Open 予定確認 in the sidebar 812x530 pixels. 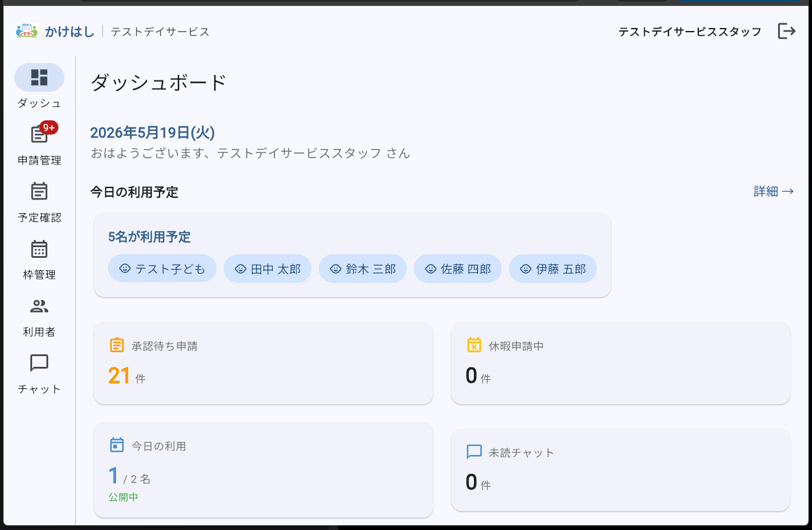pyautogui.click(x=39, y=203)
